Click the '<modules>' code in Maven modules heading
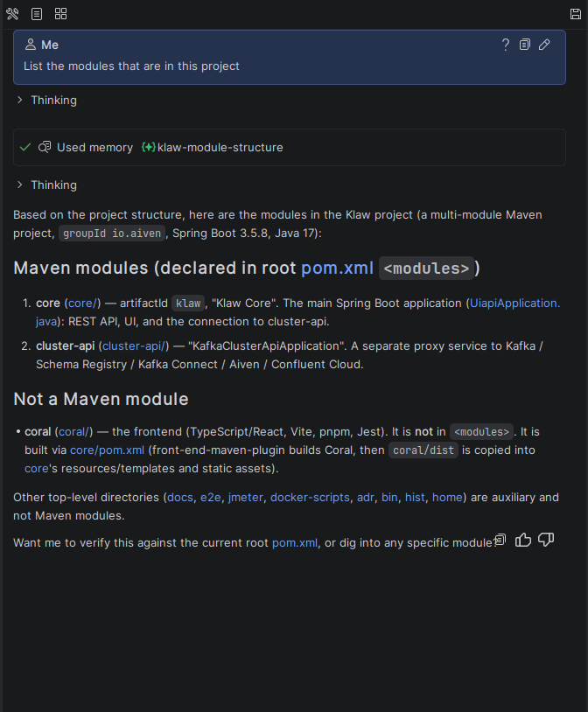Screen dimensions: 588x712 tap(426, 269)
